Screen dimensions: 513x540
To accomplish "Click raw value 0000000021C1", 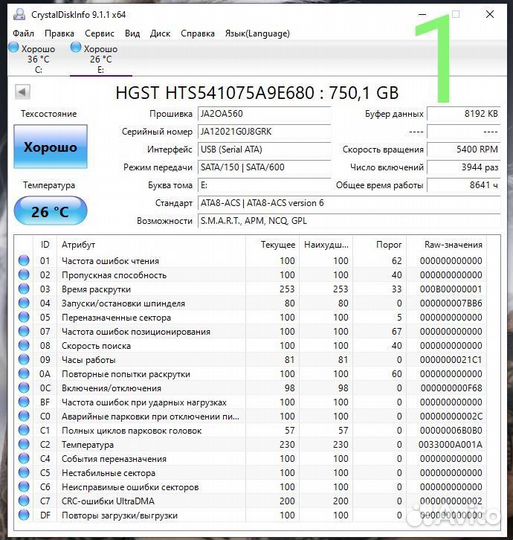I will tap(451, 360).
